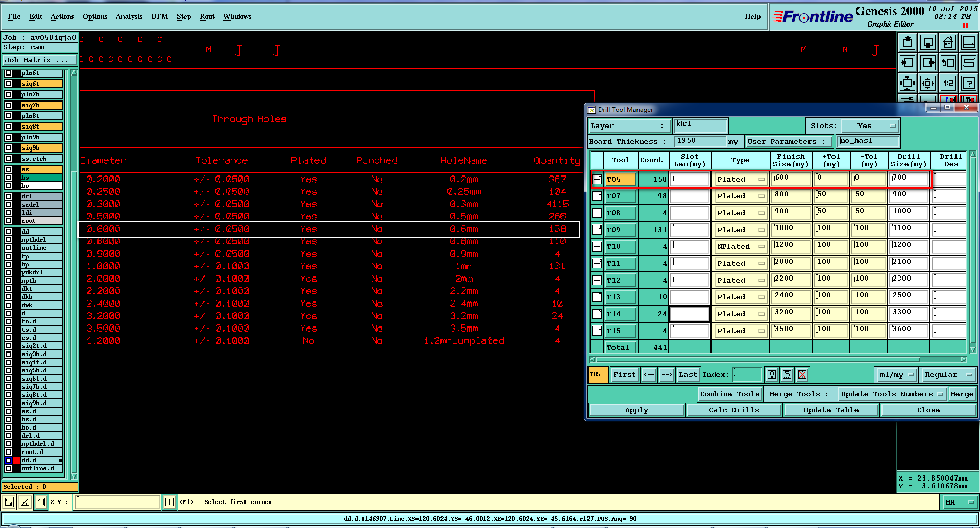Click the plus icon for tool T07
The width and height of the screenshot is (980, 528).
[597, 196]
